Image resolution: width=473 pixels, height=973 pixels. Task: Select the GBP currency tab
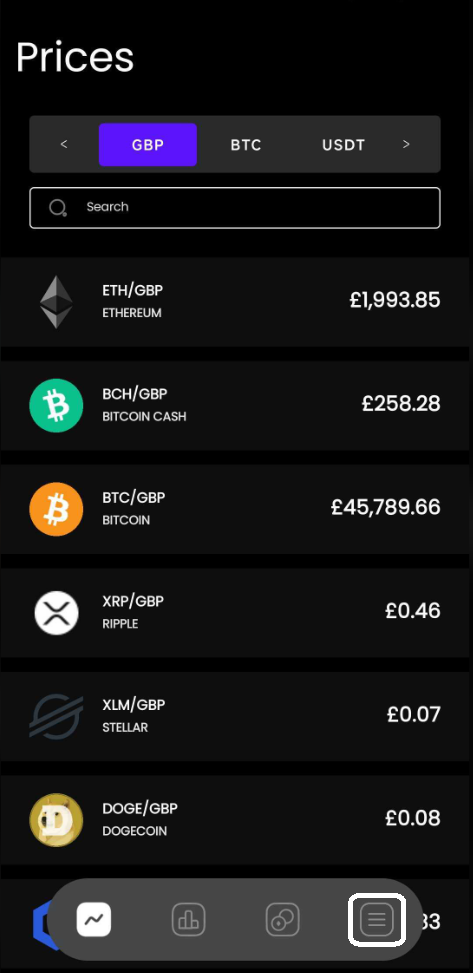pos(148,145)
